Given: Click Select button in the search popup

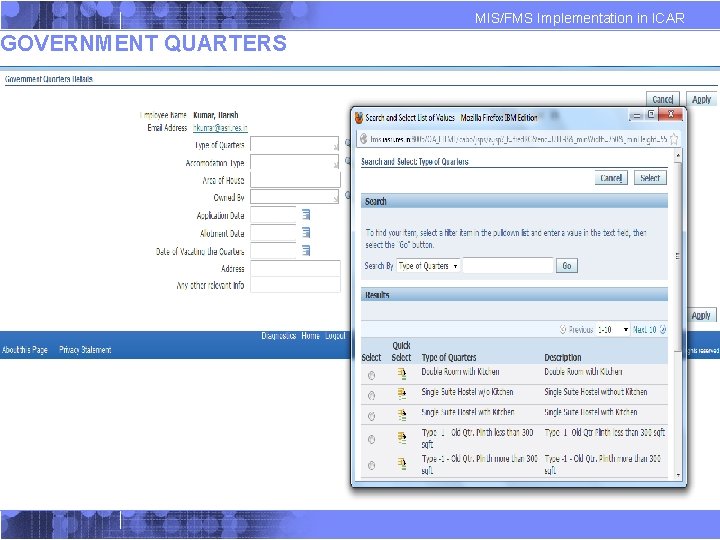Looking at the screenshot, I should (x=650, y=178).
